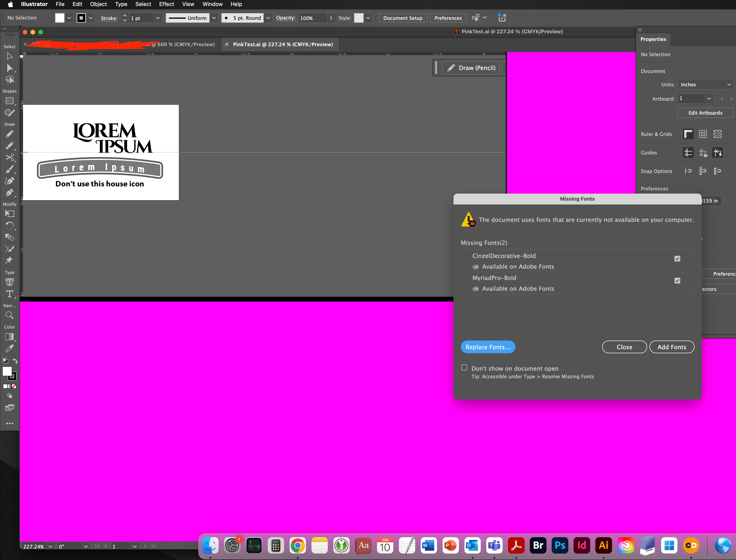Switch to the PinkTest.ai document tab

[x=283, y=44]
